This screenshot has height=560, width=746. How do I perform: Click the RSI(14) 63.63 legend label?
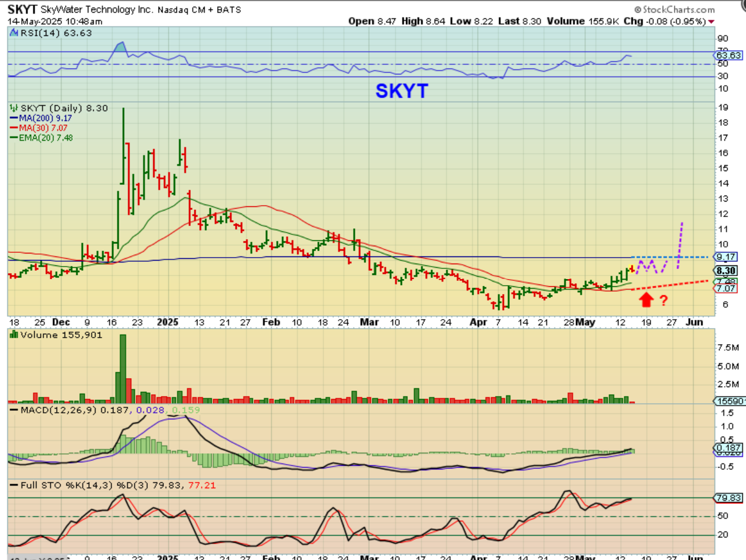tap(57, 33)
